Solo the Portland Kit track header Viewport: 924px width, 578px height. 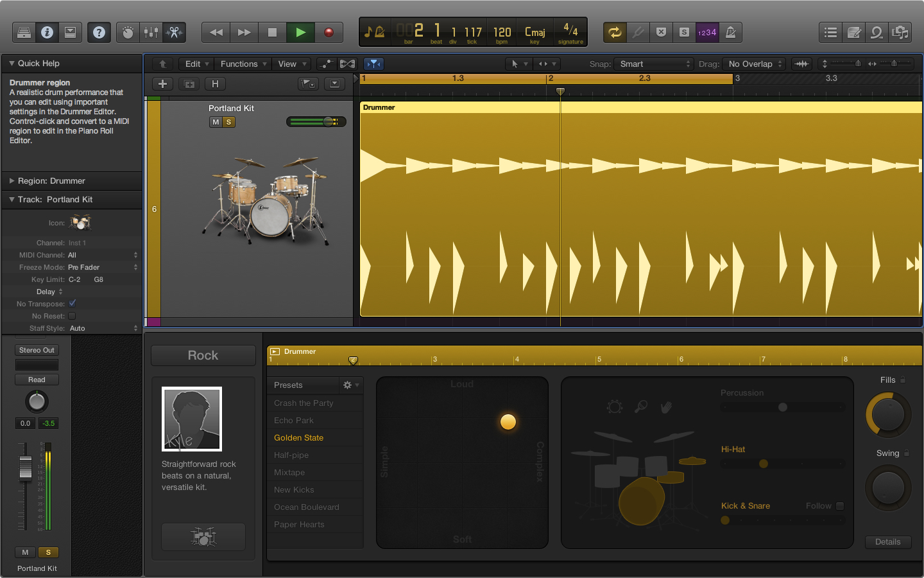point(228,122)
